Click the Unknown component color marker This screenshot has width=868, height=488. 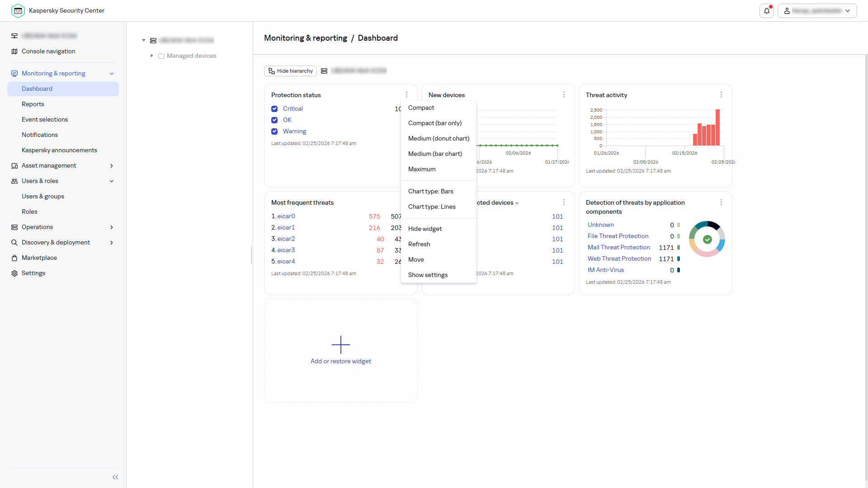pos(679,225)
